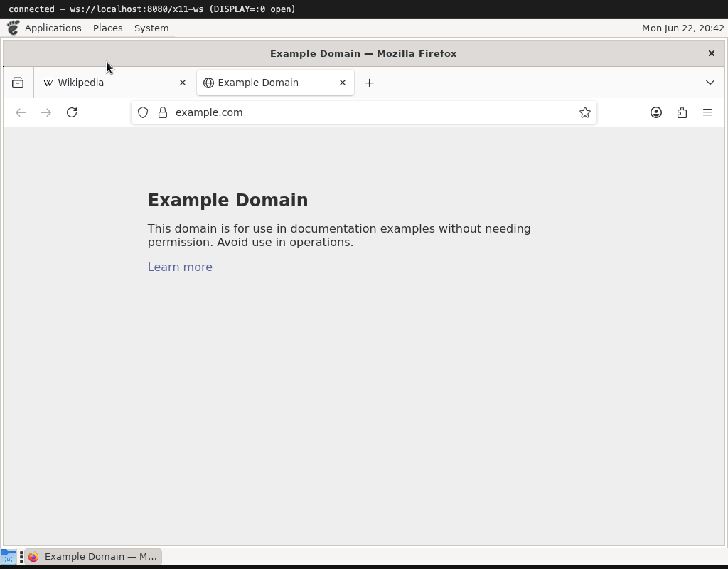Image resolution: width=728 pixels, height=569 pixels.
Task: Open Firefox hamburger application menu
Action: tap(707, 112)
